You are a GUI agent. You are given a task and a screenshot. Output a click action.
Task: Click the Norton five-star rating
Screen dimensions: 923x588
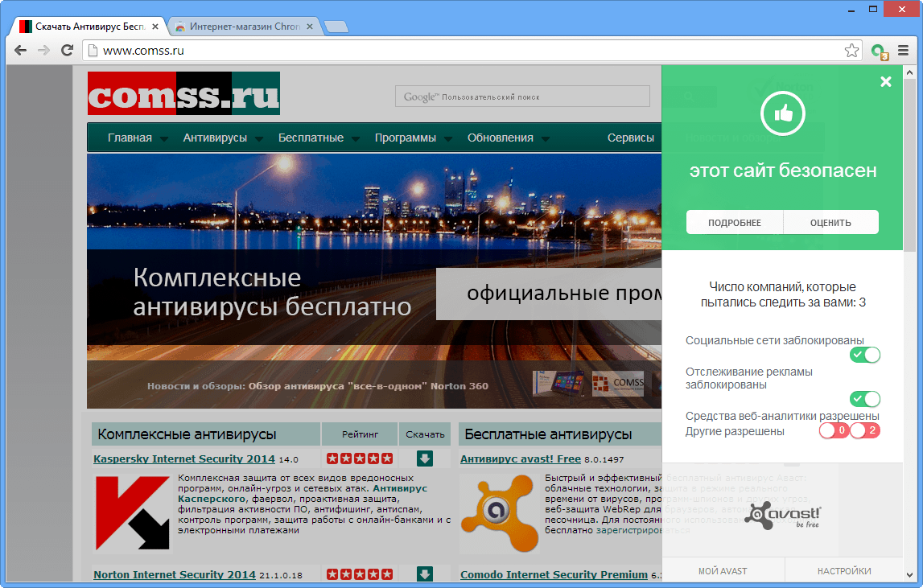coord(360,574)
